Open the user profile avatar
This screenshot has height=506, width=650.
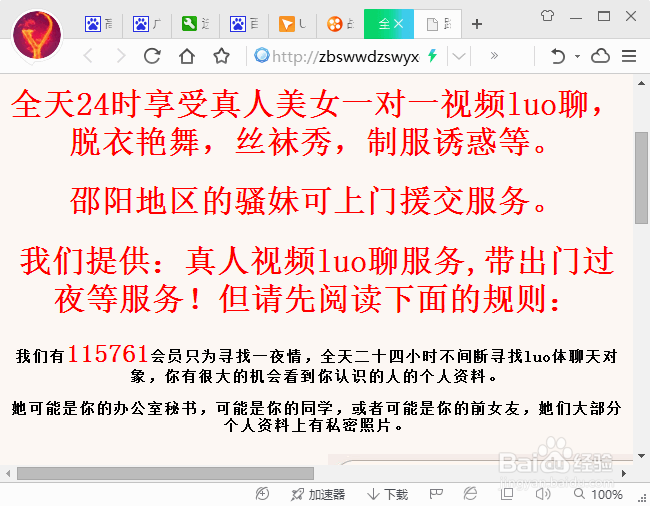tap(37, 35)
